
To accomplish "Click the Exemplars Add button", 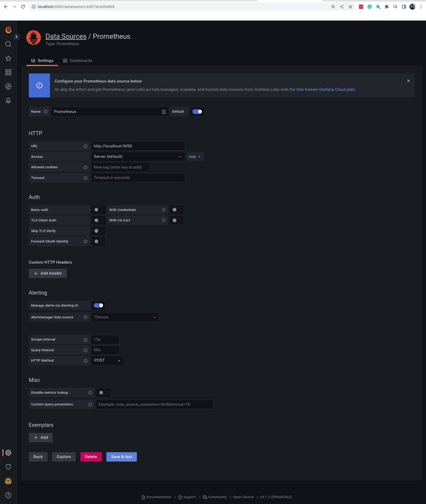I will click(x=41, y=437).
